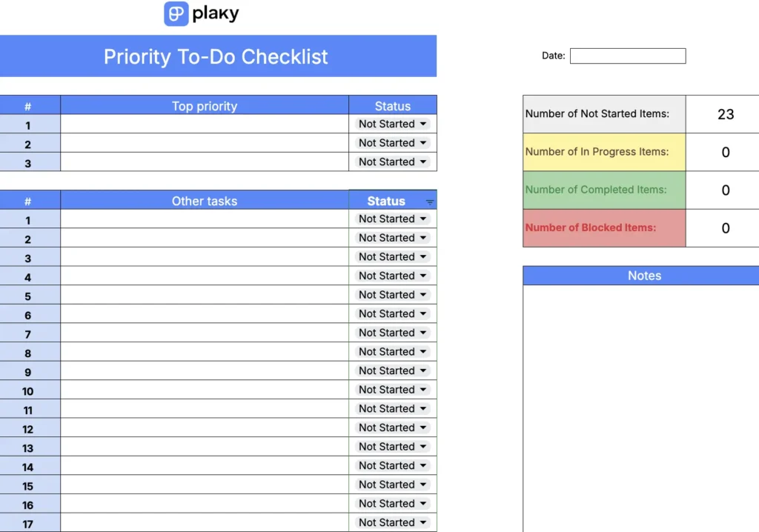The height and width of the screenshot is (532, 759).
Task: Open Status dropdown for Other tasks row 13
Action: pos(393,446)
